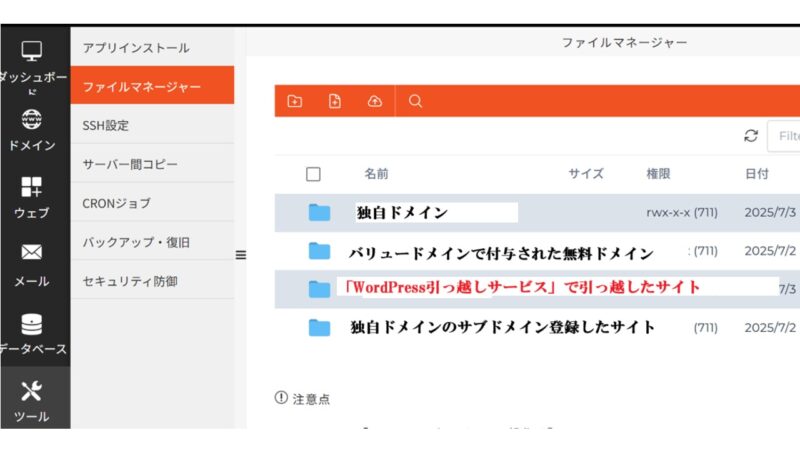Open search with the magnifier icon

pyautogui.click(x=416, y=101)
